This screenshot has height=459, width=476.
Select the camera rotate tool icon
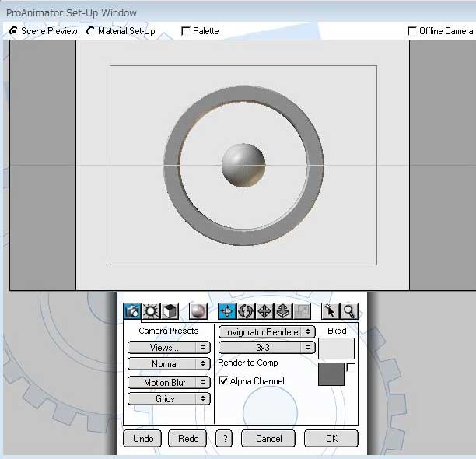pyautogui.click(x=246, y=311)
